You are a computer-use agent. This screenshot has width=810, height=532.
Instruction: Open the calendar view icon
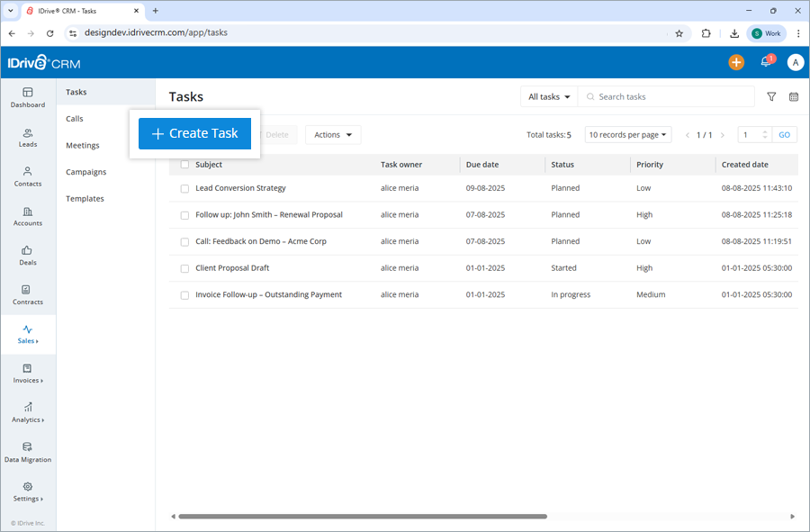point(793,96)
